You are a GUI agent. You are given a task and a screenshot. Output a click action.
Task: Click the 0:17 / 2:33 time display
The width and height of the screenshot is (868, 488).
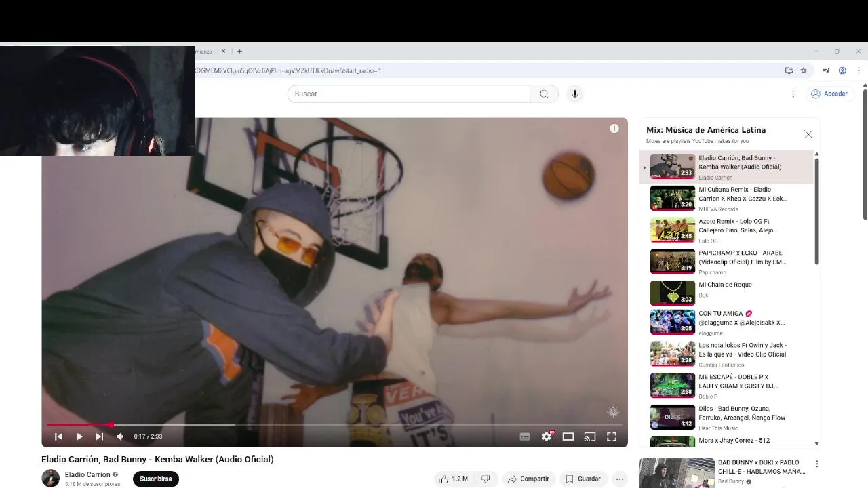point(148,436)
